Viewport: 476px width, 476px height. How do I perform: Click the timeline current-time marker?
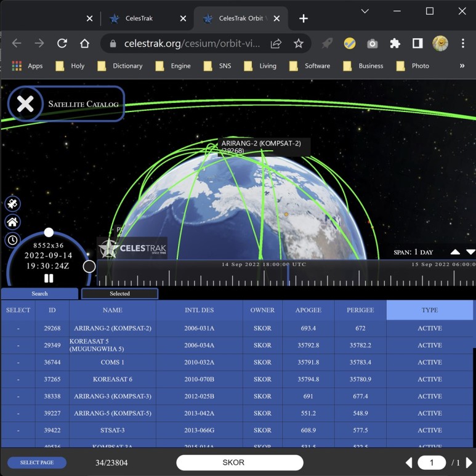point(288,275)
